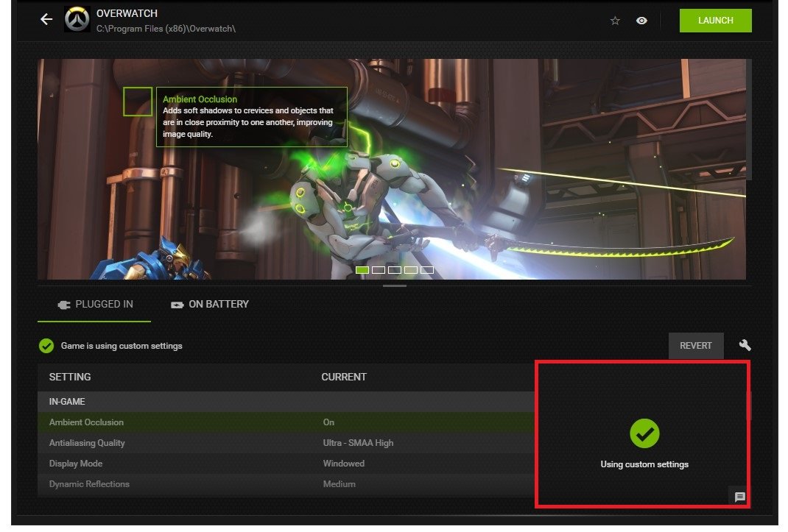
Task: Toggle game visibility with the eye icon
Action: click(x=641, y=21)
